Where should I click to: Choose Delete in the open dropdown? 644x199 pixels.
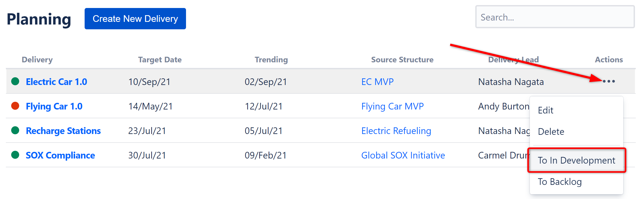[551, 131]
